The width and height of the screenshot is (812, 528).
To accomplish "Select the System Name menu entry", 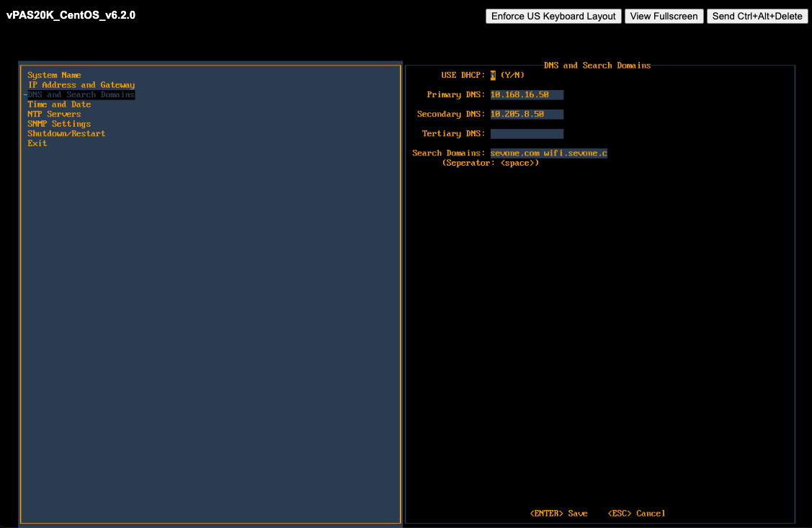I will coord(54,75).
